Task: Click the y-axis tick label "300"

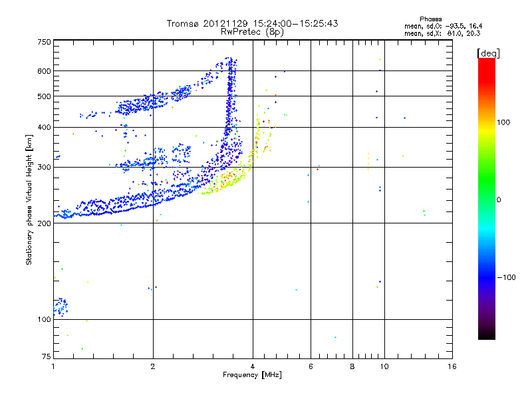Action: 44,168
